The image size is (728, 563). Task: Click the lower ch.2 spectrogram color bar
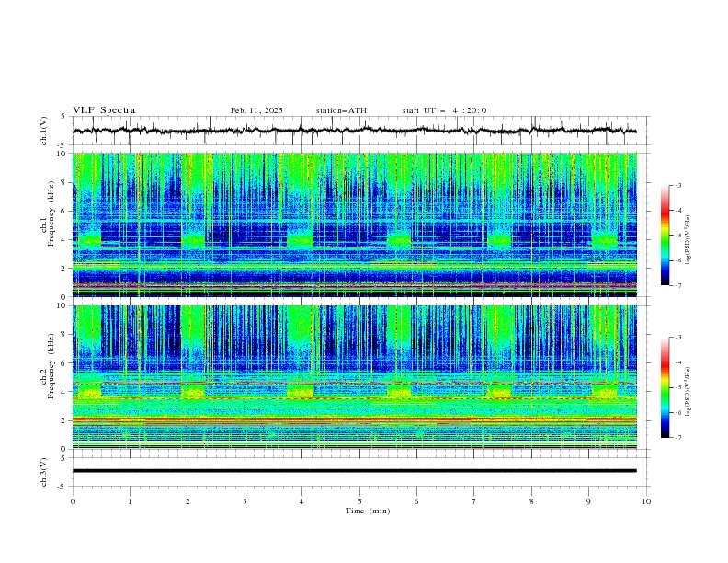(x=665, y=387)
